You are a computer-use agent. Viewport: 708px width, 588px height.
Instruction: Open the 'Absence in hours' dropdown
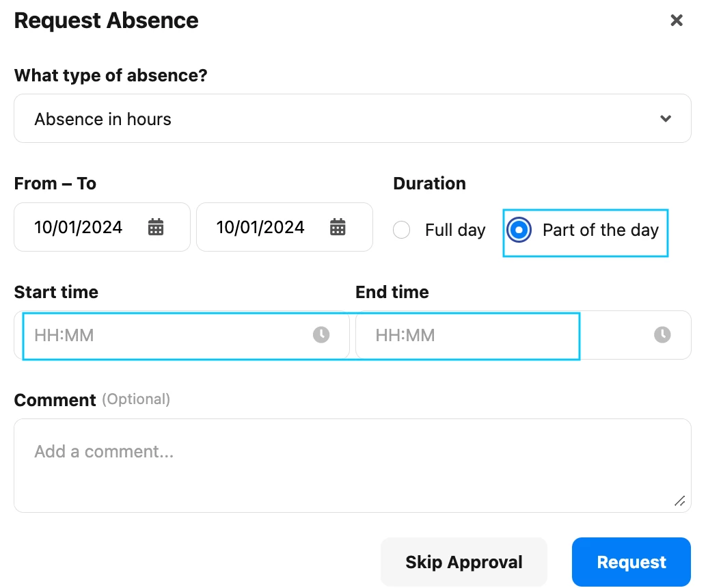coord(353,118)
